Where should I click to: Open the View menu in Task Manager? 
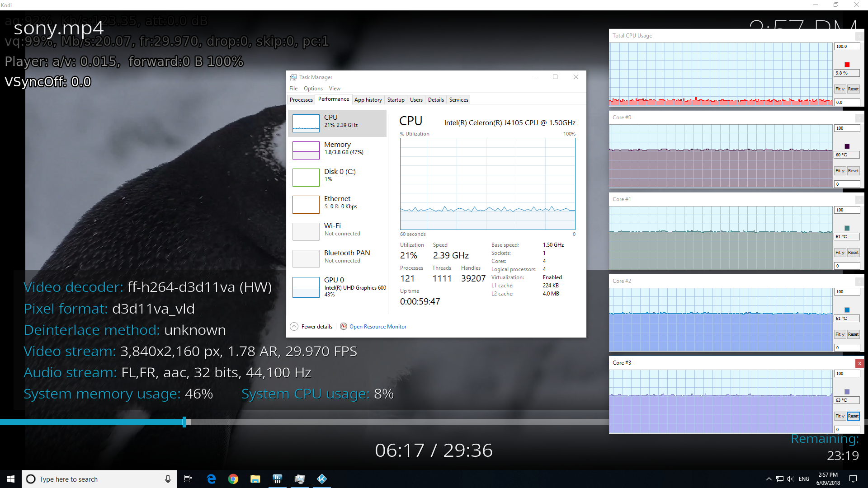pyautogui.click(x=335, y=89)
